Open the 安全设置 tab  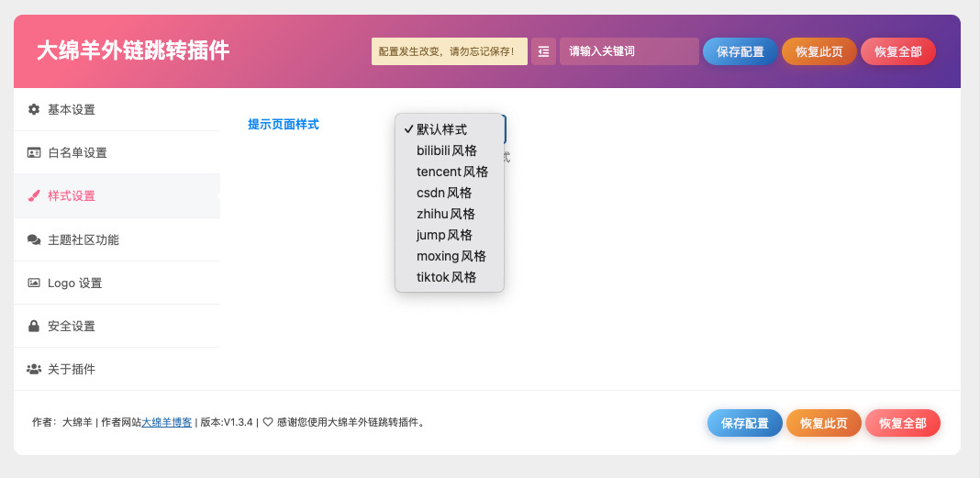coord(117,326)
